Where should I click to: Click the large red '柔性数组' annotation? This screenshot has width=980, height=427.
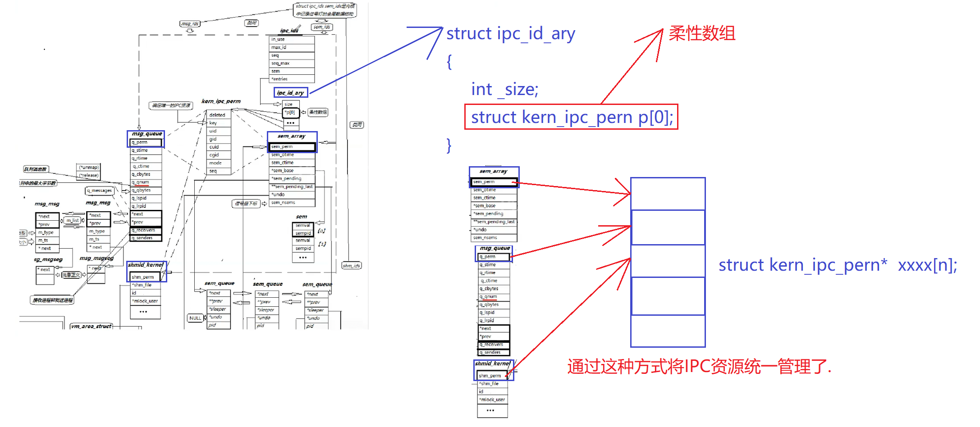[702, 33]
